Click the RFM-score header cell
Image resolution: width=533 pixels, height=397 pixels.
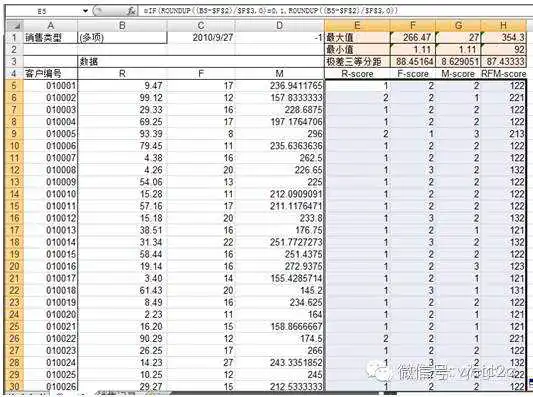pyautogui.click(x=503, y=73)
